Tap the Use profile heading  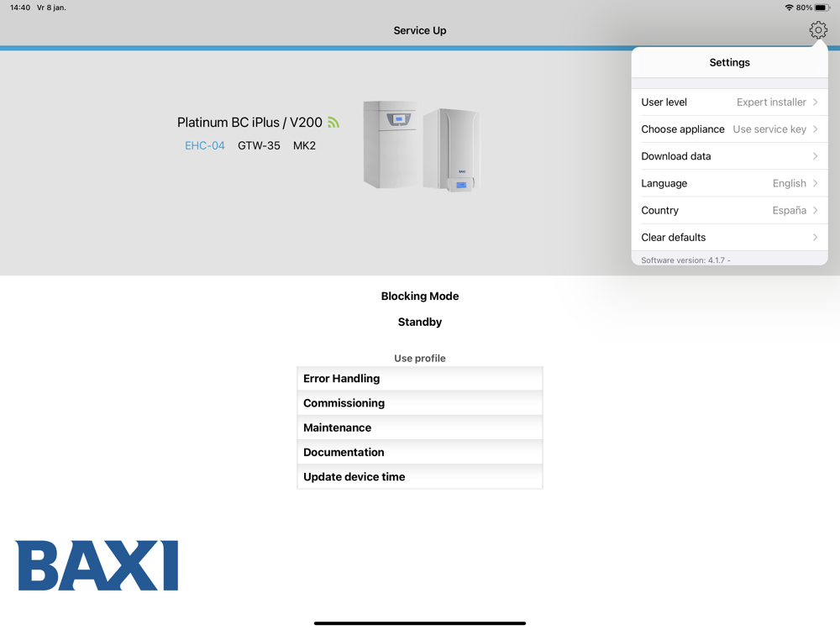tap(420, 359)
